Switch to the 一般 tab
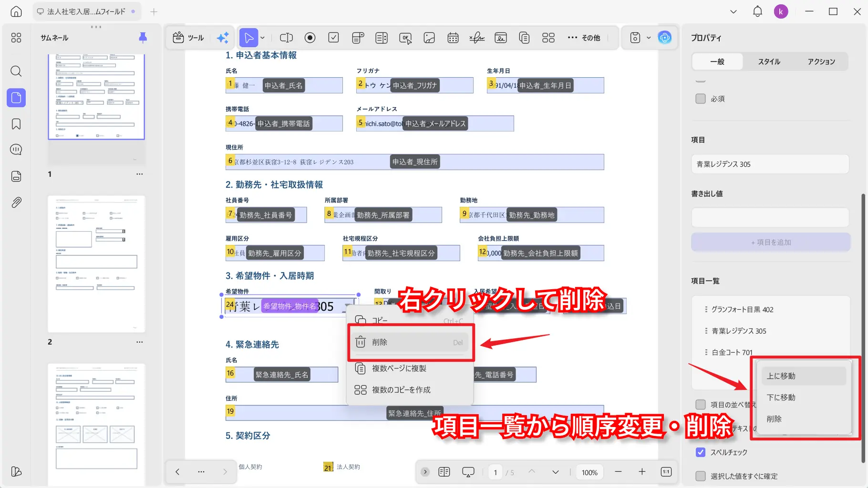The image size is (868, 488). pos(717,61)
